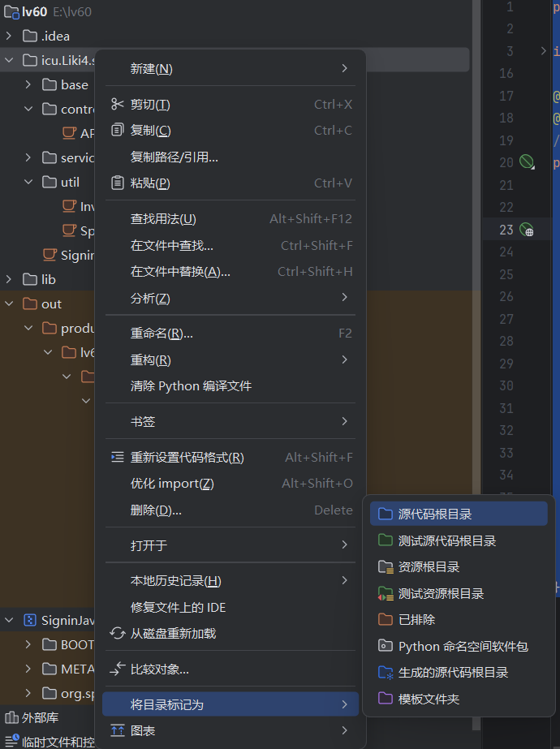Click the Python namespace package icon
Screen dimensions: 560x749
pyautogui.click(x=386, y=646)
